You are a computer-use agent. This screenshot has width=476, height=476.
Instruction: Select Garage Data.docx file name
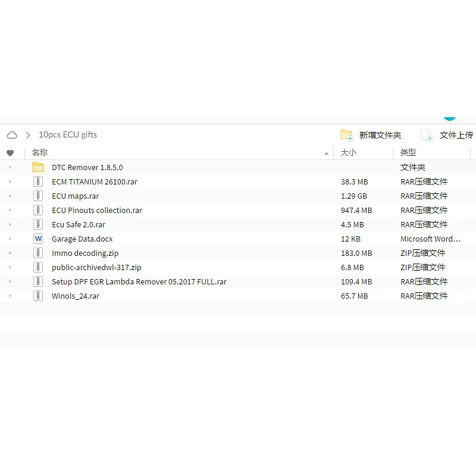click(82, 239)
